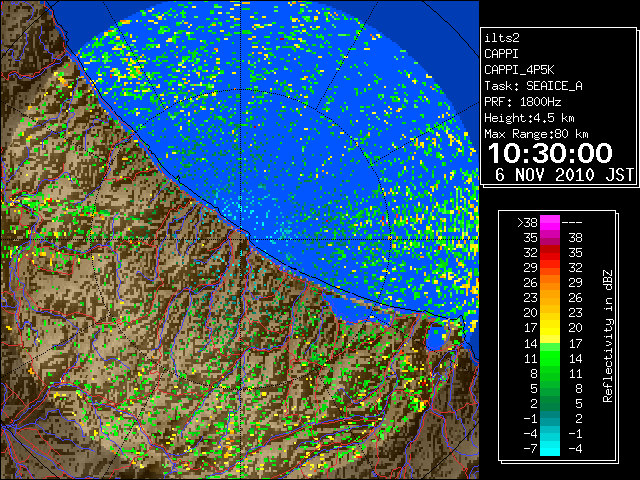Screen dimensions: 640x480
Task: Click the "Task: SEAICE_A" line
Action: click(533, 86)
